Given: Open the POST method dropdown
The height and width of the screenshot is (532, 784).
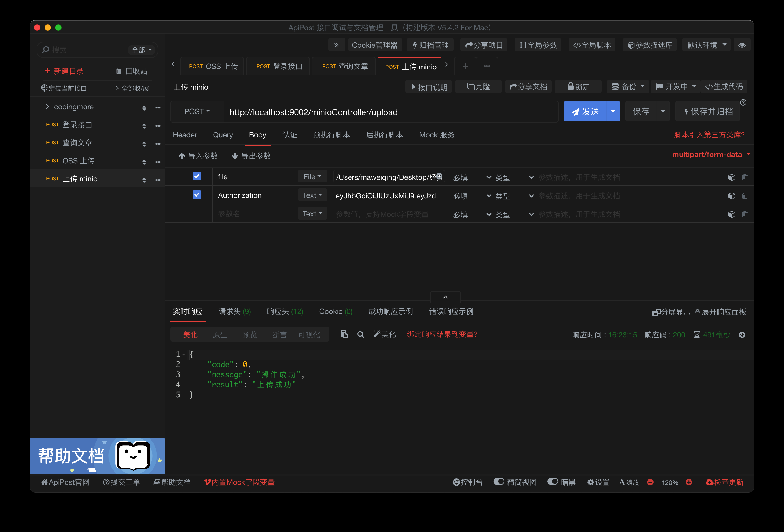Looking at the screenshot, I should pos(197,111).
